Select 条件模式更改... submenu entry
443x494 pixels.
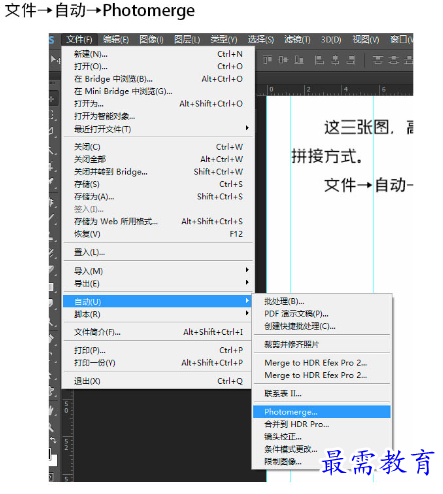322,449
